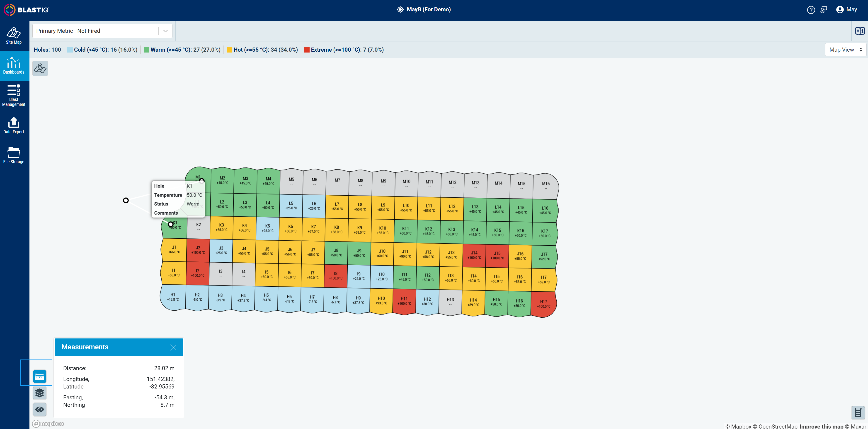
Task: Select hole M16 in the top row
Action: pyautogui.click(x=546, y=186)
